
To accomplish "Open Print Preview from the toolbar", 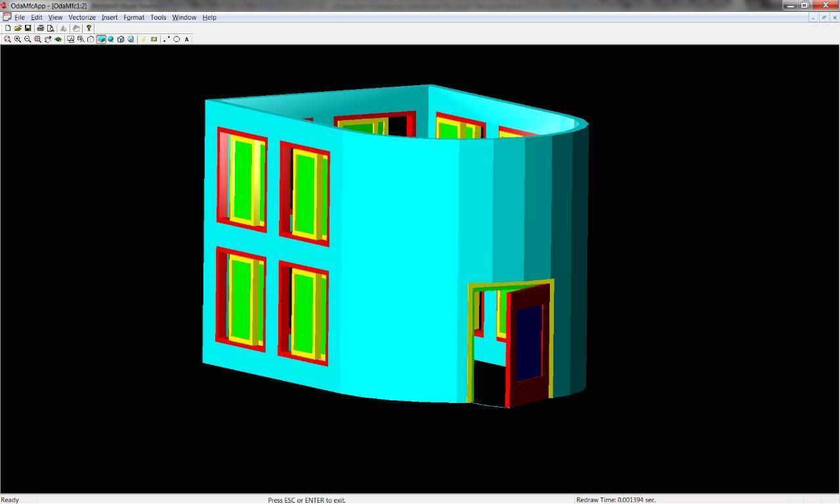I will (x=51, y=28).
